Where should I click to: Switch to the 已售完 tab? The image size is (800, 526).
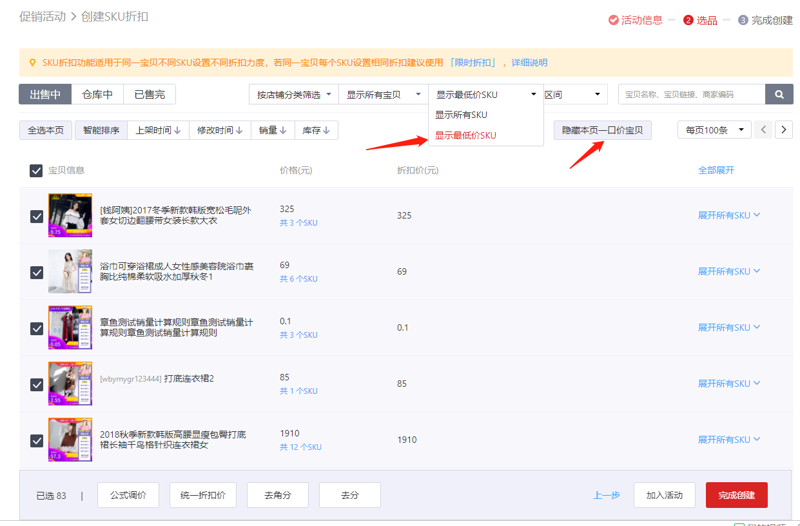pos(149,94)
